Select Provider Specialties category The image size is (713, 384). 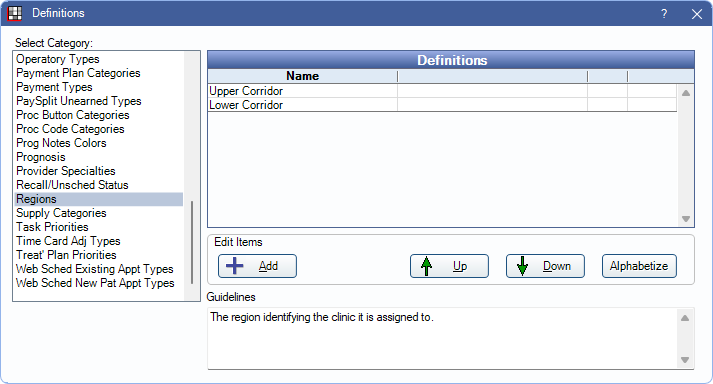[x=99, y=171]
